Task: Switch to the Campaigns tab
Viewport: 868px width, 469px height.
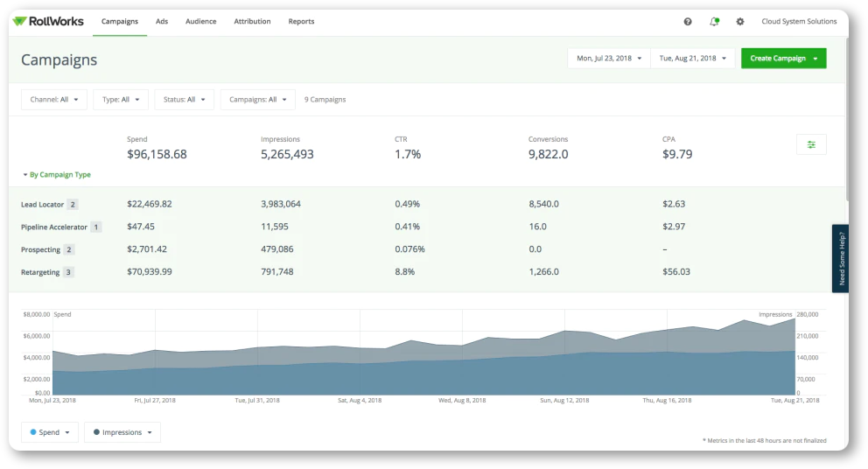Action: 120,22
